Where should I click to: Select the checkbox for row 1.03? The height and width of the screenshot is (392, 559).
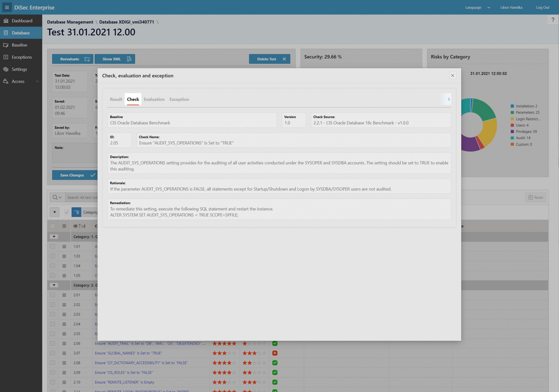pyautogui.click(x=53, y=256)
